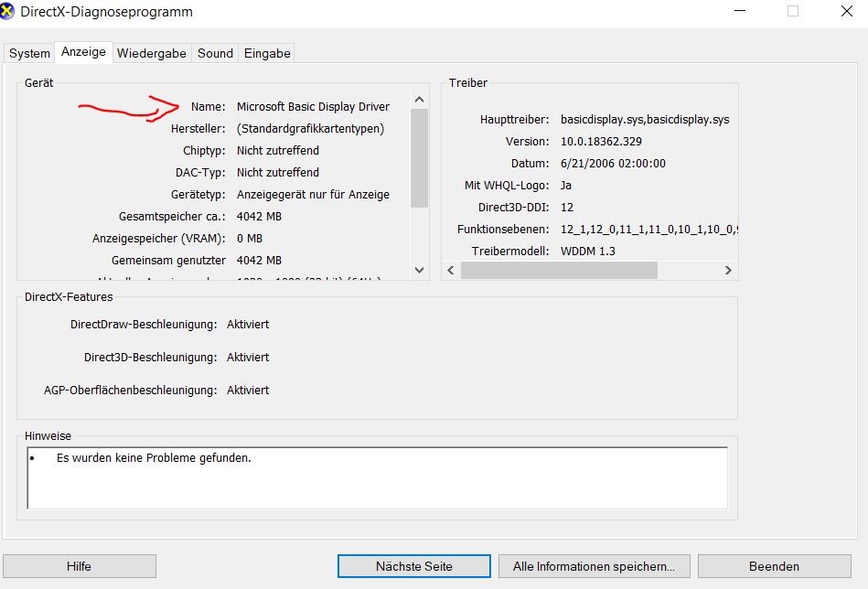Screen dimensions: 868x589
Task: Click the 'Treibermodell:' label
Action: pos(510,252)
